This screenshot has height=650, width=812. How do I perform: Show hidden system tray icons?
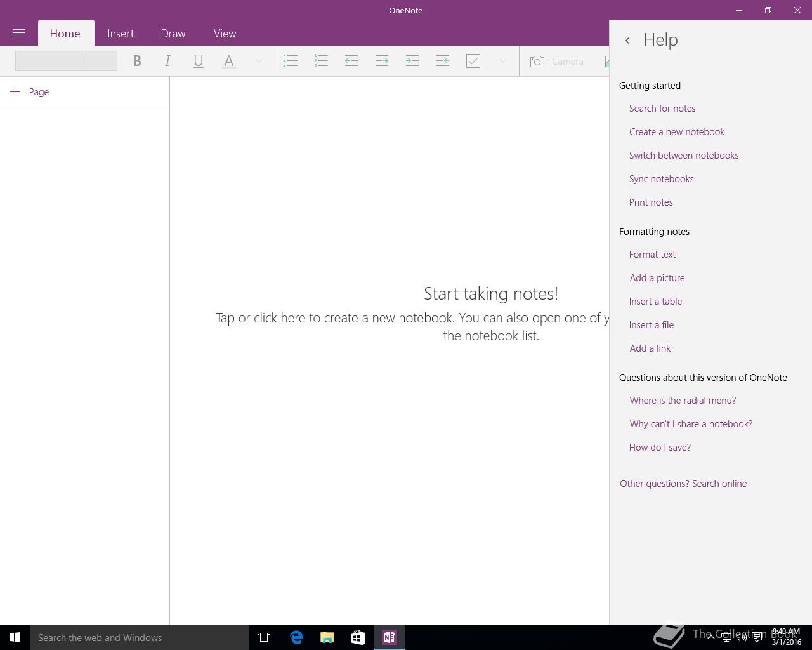(x=710, y=637)
